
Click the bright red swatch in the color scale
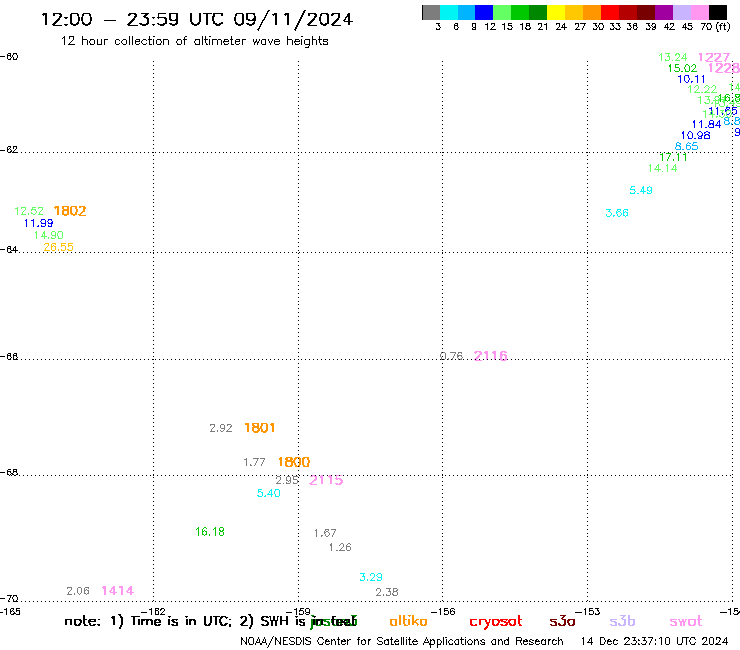tap(609, 12)
